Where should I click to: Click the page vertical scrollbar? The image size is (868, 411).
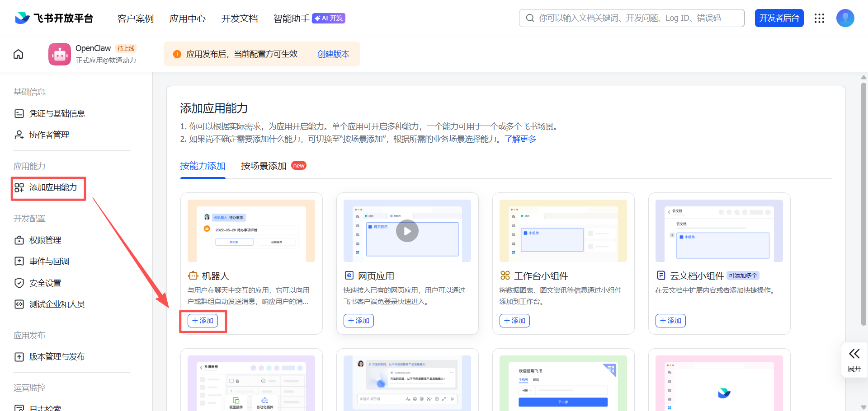(863, 203)
